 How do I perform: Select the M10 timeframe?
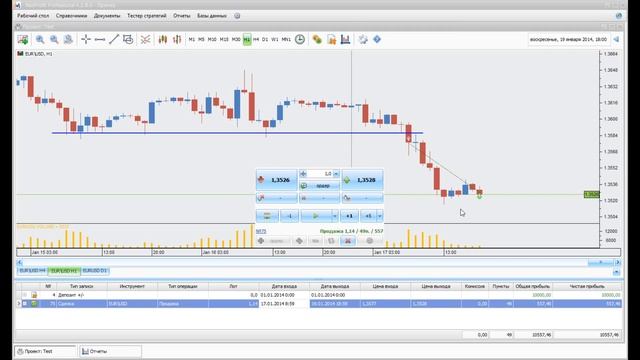[212, 39]
